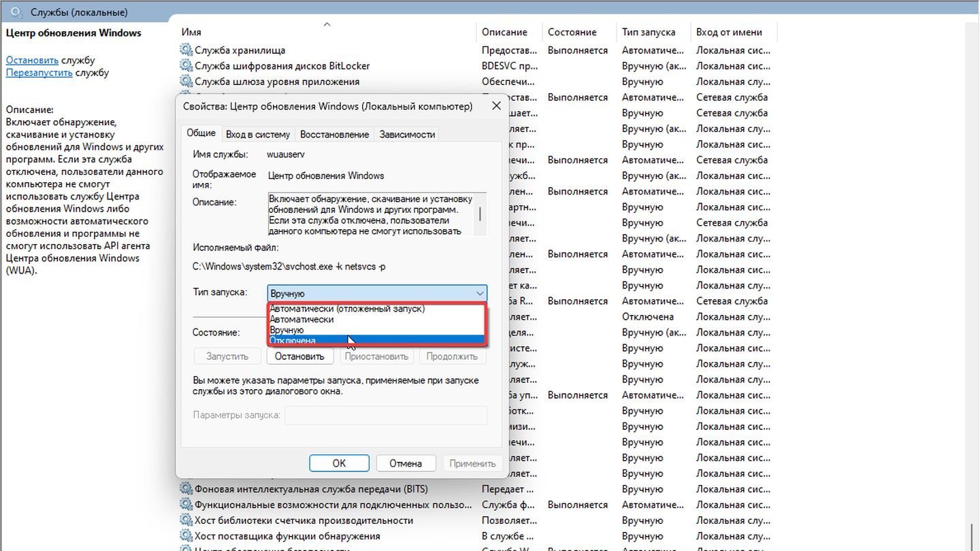The width and height of the screenshot is (980, 551).
Task: Click the svchost.exe executable path text
Action: click(x=289, y=267)
